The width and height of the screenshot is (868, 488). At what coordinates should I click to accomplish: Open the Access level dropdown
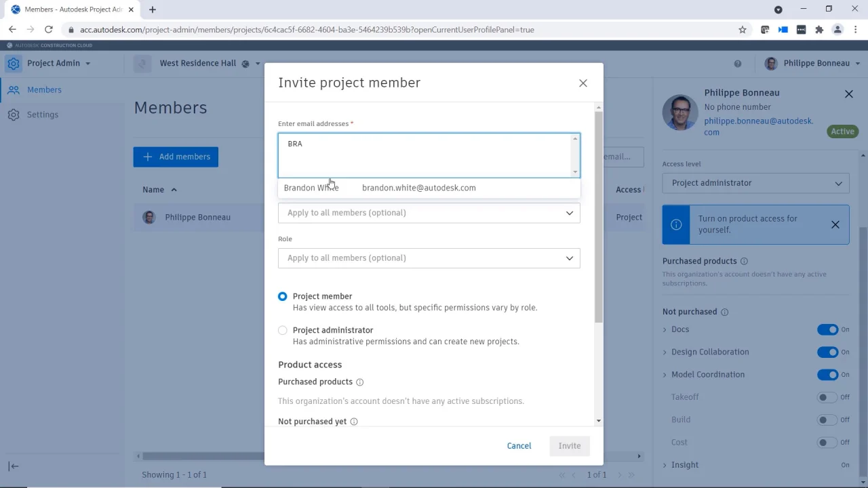[x=755, y=183]
